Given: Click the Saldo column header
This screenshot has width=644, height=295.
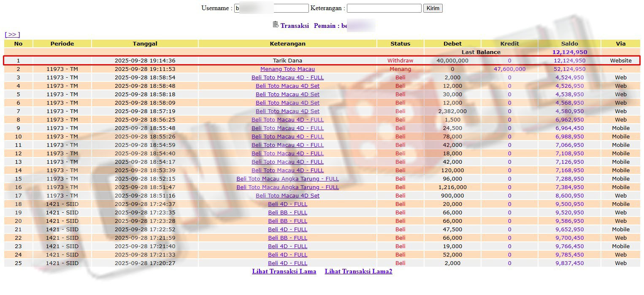Looking at the screenshot, I should point(569,43).
